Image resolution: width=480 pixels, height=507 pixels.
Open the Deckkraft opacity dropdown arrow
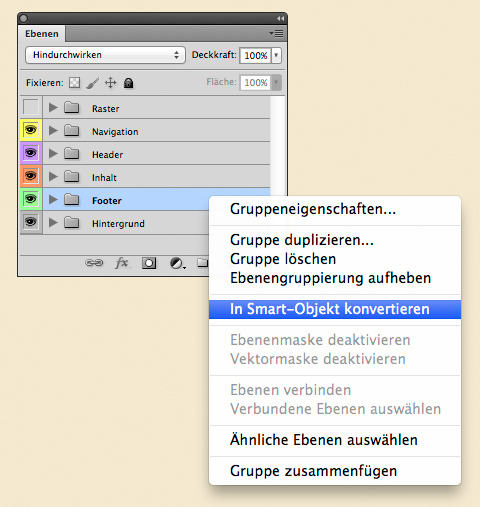click(276, 55)
